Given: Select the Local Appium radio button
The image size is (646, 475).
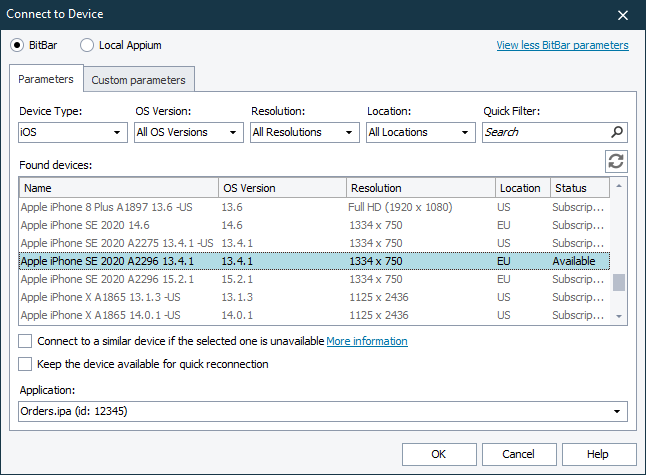Looking at the screenshot, I should coord(87,45).
